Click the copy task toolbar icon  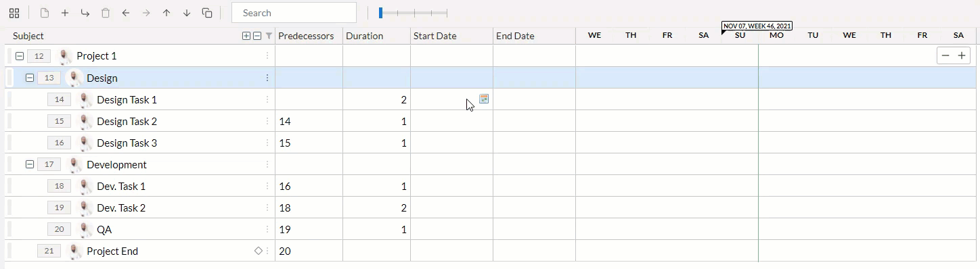pyautogui.click(x=208, y=13)
